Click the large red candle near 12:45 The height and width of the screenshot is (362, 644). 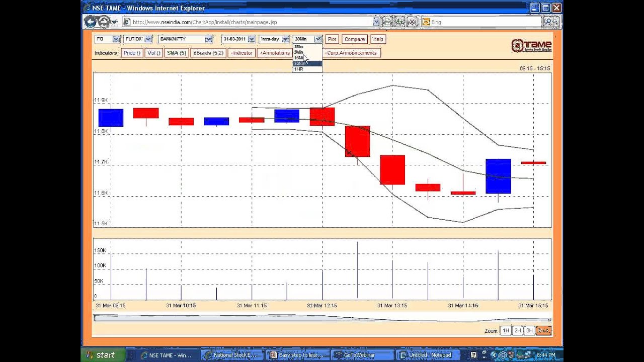(x=357, y=141)
